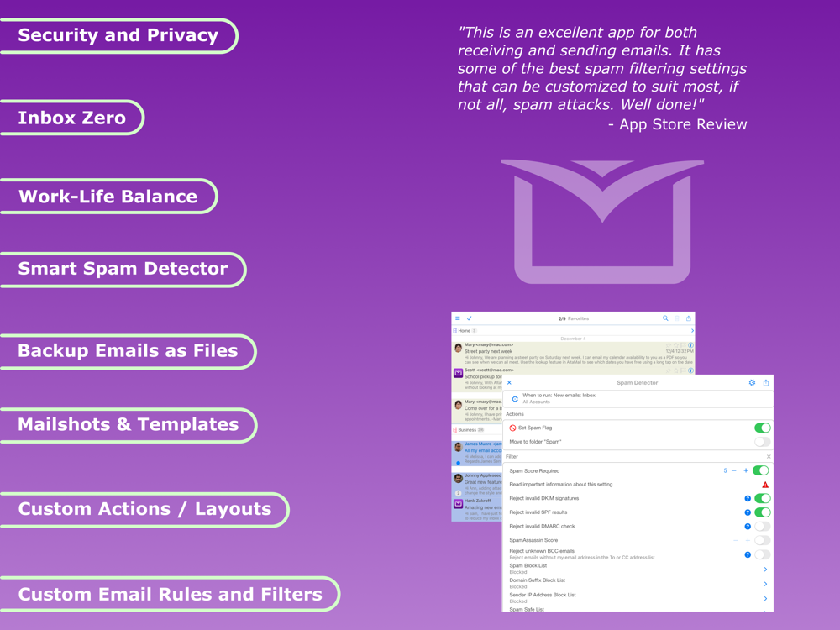
Task: Tap info icon on Mary's Street party email
Action: pos(691,345)
